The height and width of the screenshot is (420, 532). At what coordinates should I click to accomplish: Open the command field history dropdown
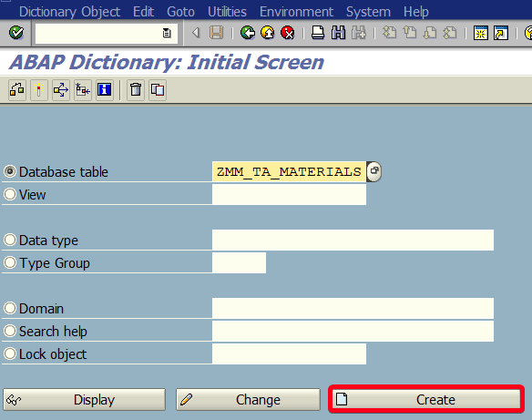pos(167,33)
